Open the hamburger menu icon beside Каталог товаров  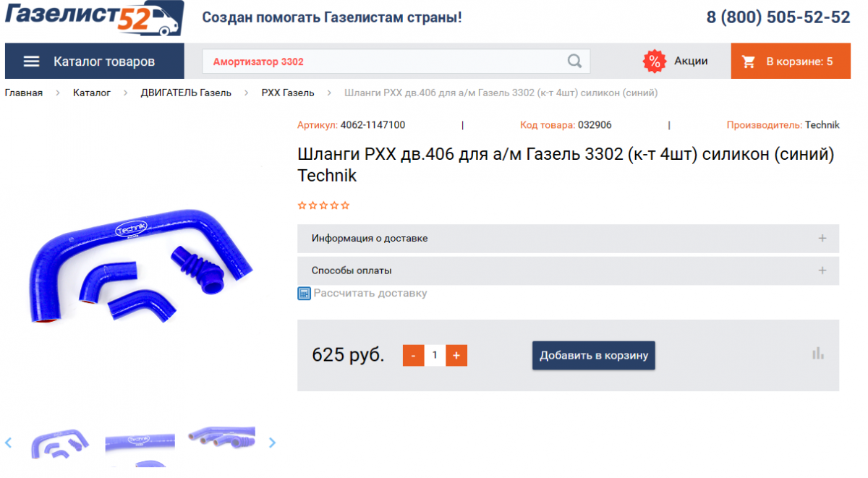[31, 61]
